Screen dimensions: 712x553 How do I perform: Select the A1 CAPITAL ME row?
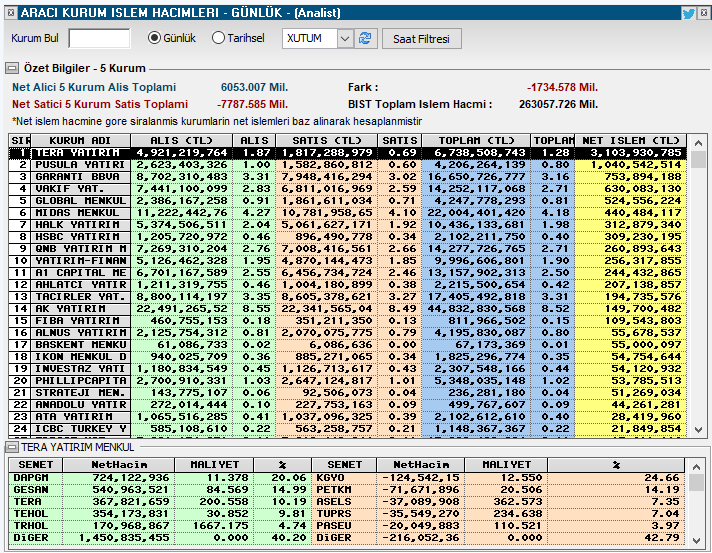point(347,273)
